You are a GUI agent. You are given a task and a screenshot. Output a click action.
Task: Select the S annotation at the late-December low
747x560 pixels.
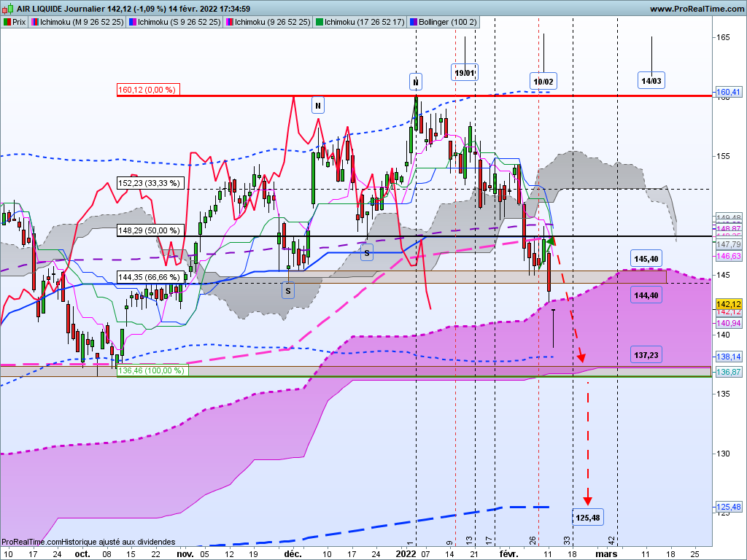pyautogui.click(x=367, y=253)
